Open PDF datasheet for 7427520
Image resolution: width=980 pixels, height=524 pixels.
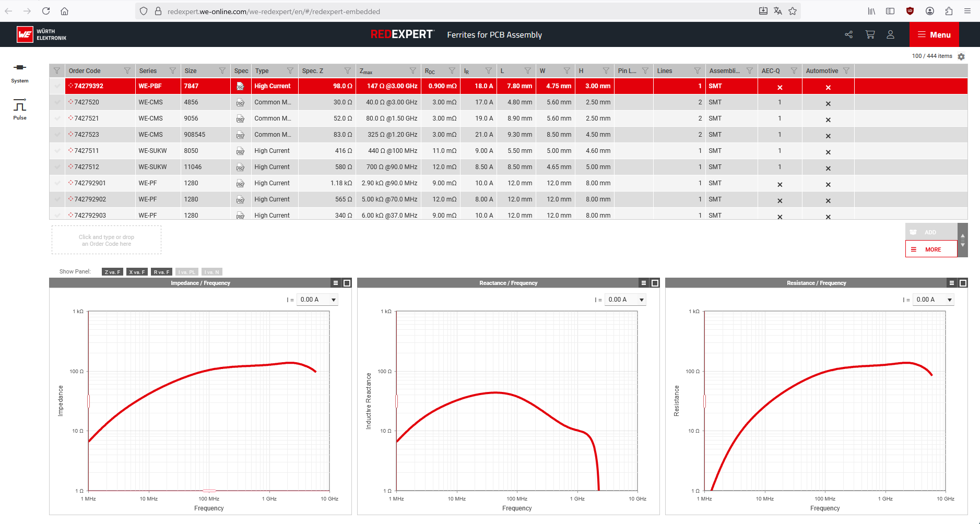[240, 103]
